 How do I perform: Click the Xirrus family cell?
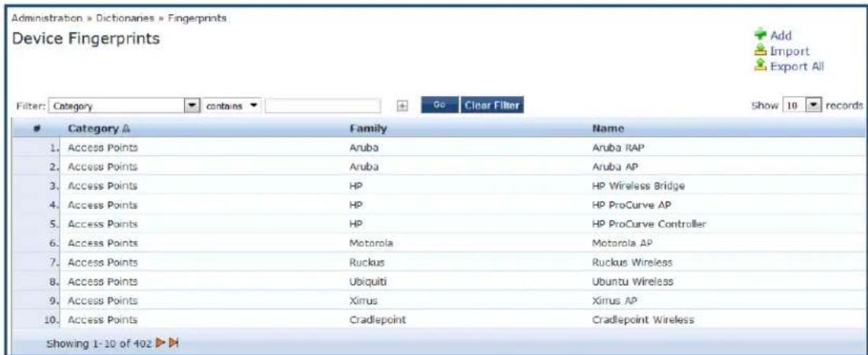tap(363, 301)
